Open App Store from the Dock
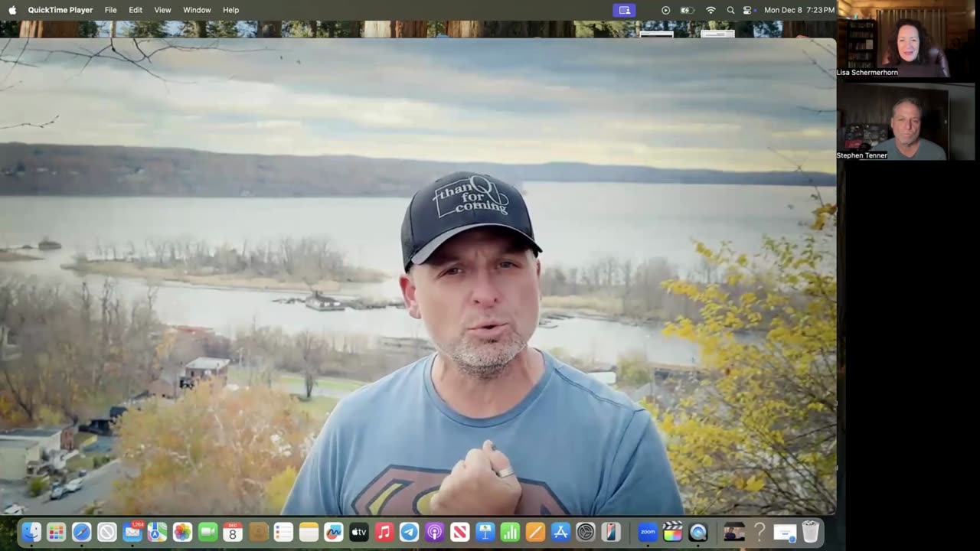Image resolution: width=980 pixels, height=551 pixels. click(560, 532)
